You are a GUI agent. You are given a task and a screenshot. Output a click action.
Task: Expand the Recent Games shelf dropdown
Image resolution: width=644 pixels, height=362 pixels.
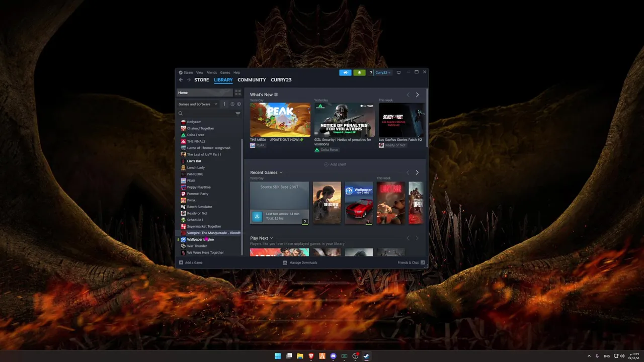pos(281,172)
